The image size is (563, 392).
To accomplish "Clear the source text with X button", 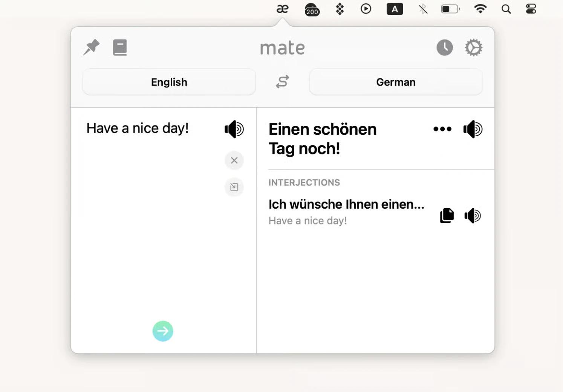I will pyautogui.click(x=234, y=160).
